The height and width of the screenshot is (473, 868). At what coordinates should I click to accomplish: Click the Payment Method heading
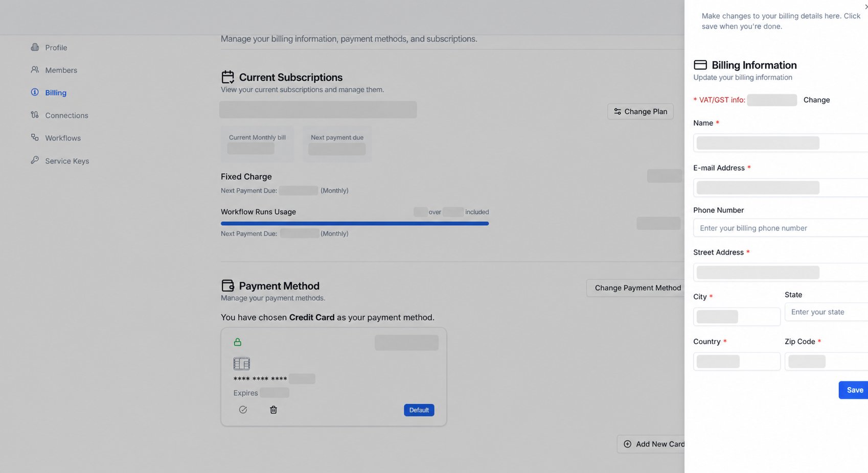pyautogui.click(x=279, y=286)
